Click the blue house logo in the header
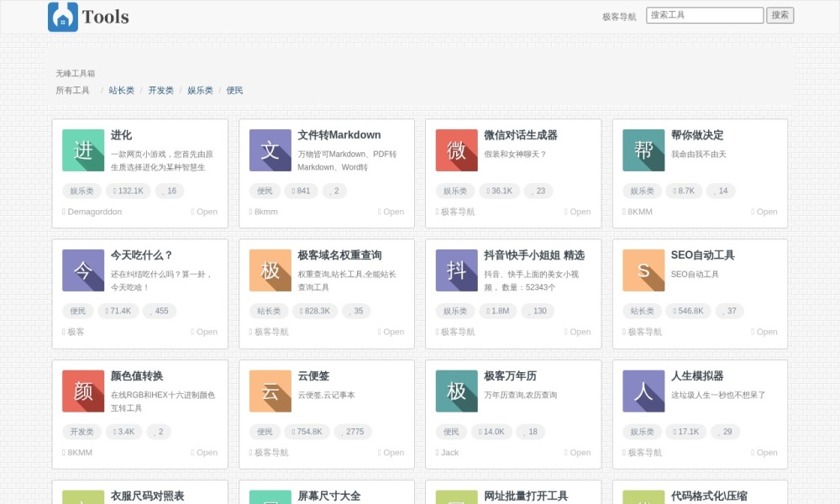This screenshot has width=840, height=504. (60, 16)
